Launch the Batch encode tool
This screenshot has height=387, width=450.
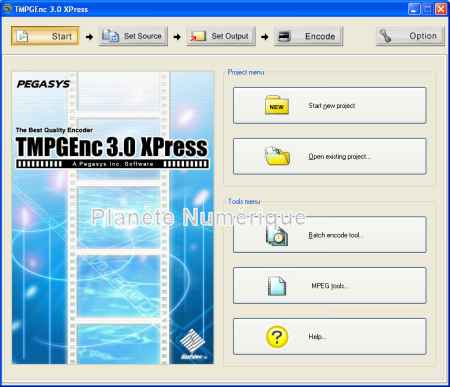pos(330,235)
